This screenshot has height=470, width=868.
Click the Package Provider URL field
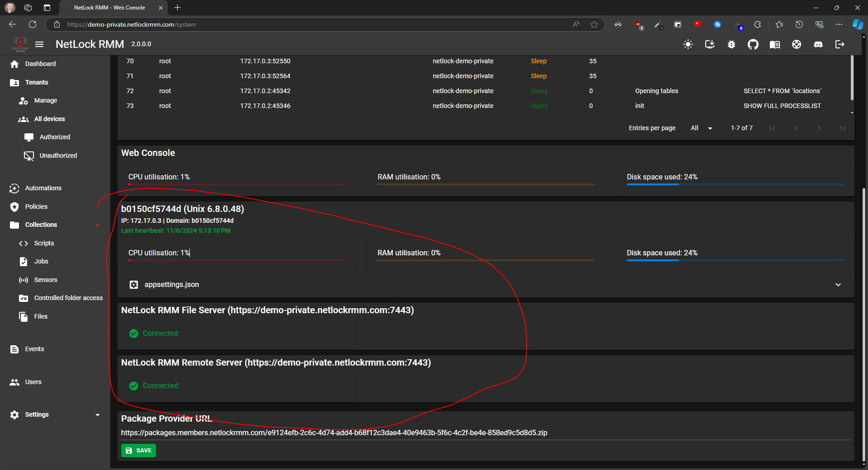click(x=486, y=433)
